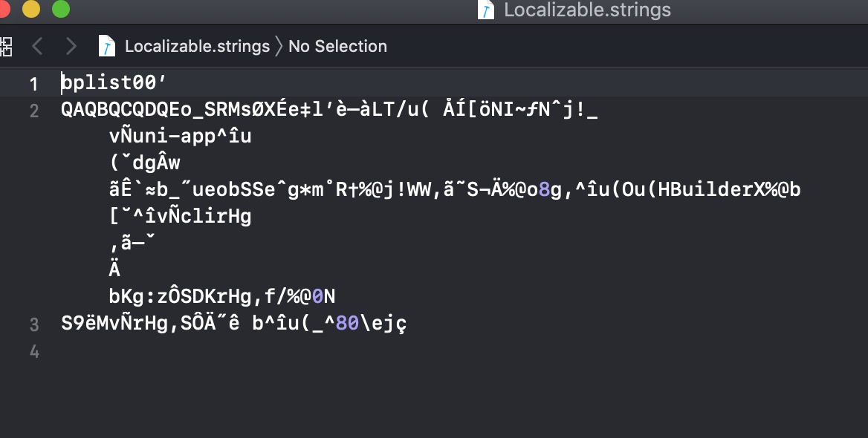
Task: Open the Localizable.strings jump bar menu
Action: tap(197, 46)
